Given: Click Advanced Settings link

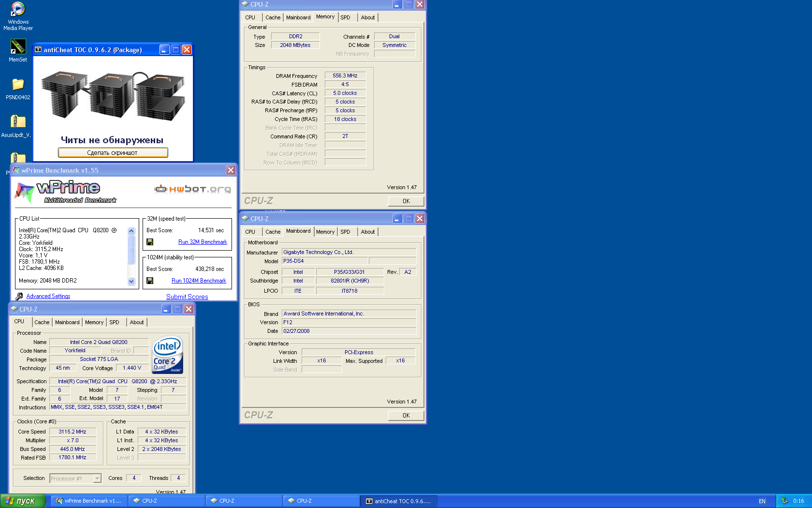Looking at the screenshot, I should (48, 296).
